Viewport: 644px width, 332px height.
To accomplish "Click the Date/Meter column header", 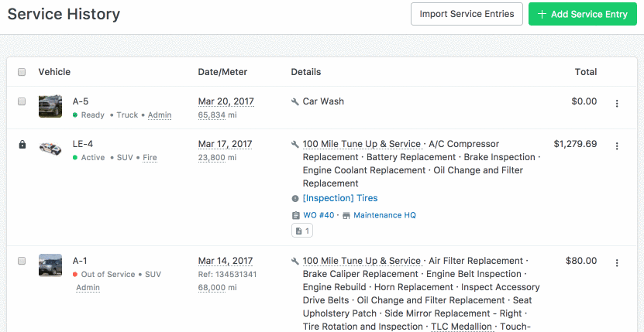I will click(x=222, y=72).
